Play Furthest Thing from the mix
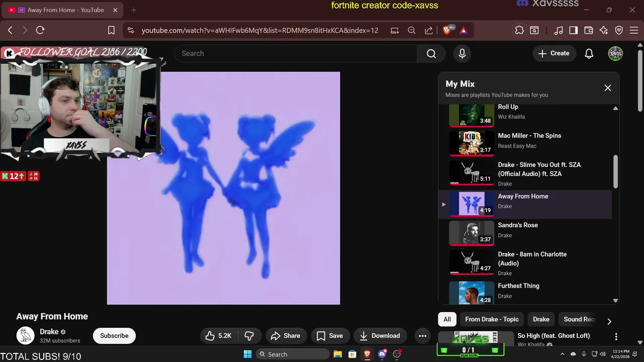644x362 pixels. pyautogui.click(x=525, y=292)
